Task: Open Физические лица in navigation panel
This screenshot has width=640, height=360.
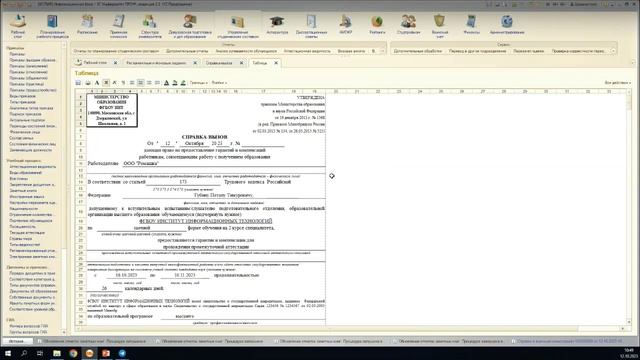Action: tap(24, 132)
